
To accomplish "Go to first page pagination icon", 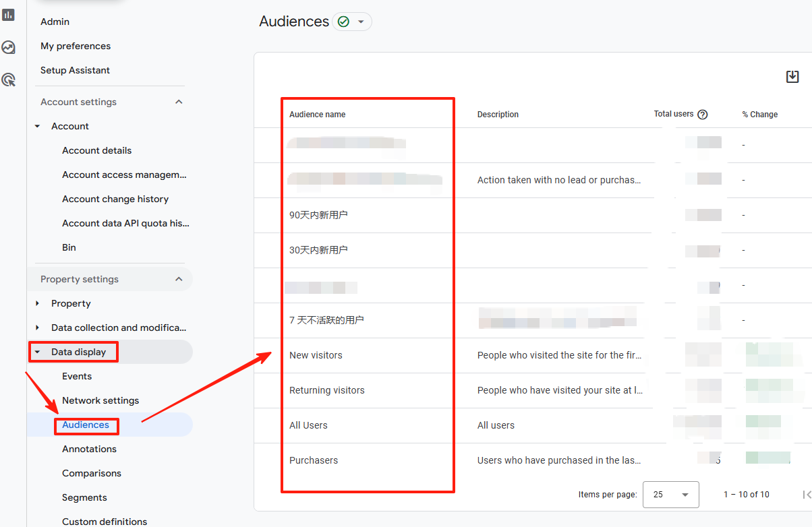I will pos(807,495).
